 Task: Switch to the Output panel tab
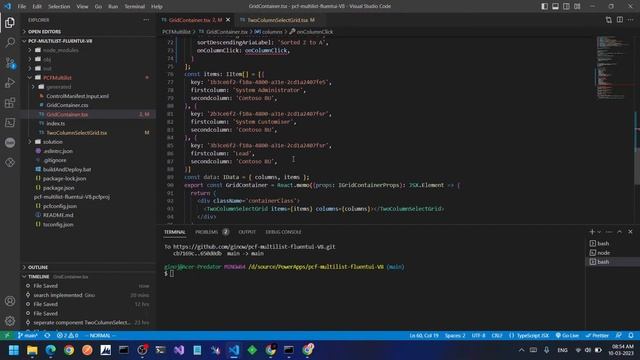247,232
